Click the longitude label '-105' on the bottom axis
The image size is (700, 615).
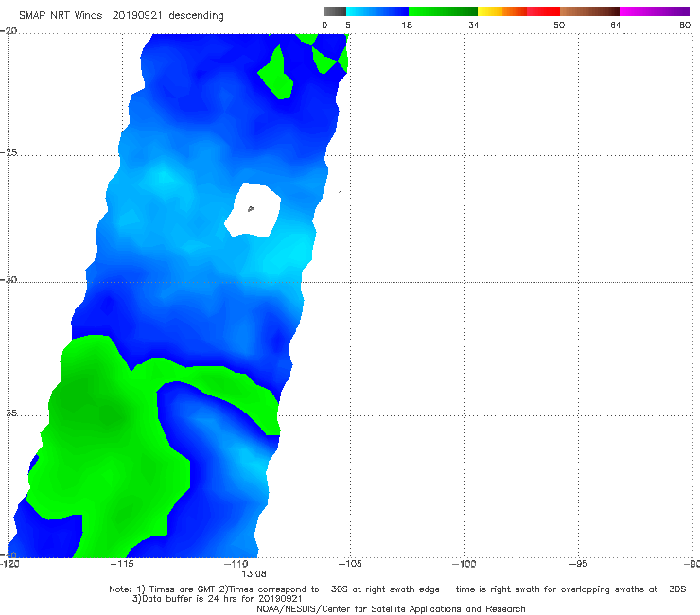coord(350,564)
